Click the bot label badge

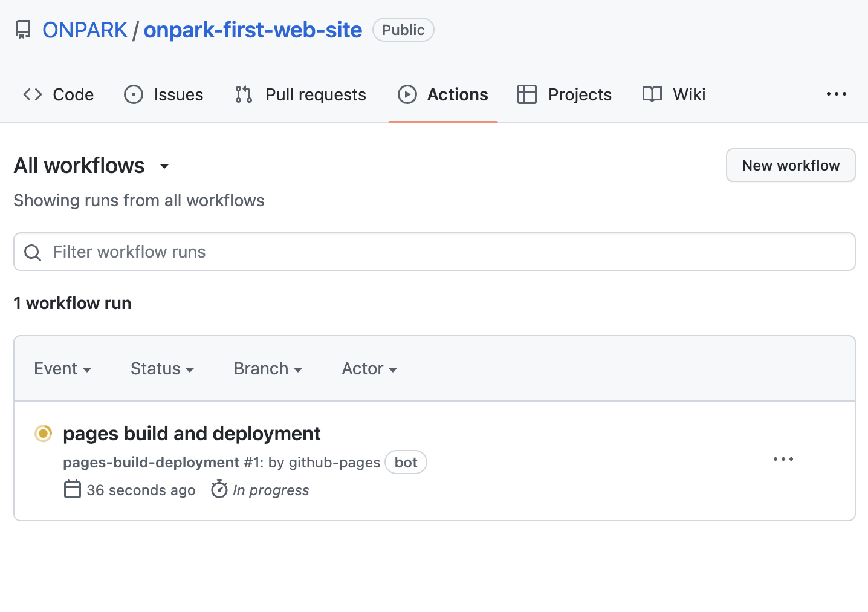pyautogui.click(x=406, y=463)
